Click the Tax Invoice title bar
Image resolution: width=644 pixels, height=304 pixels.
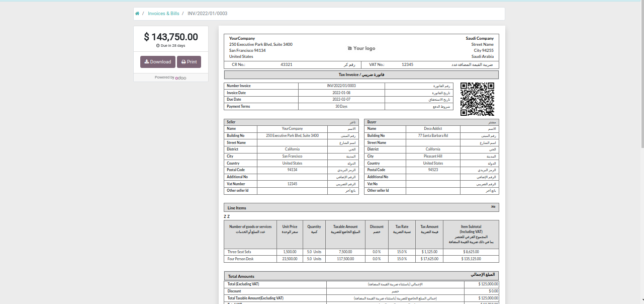tap(361, 74)
